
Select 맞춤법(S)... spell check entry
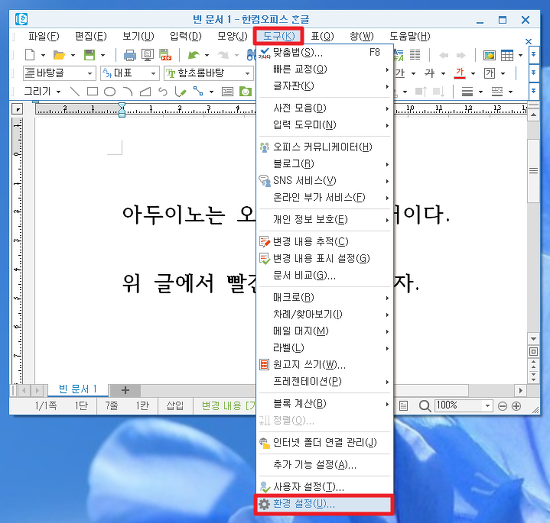[324, 53]
